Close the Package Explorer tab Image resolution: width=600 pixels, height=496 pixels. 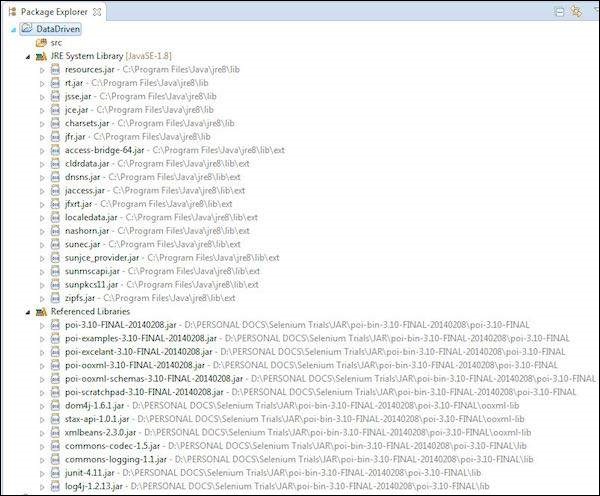tap(97, 12)
